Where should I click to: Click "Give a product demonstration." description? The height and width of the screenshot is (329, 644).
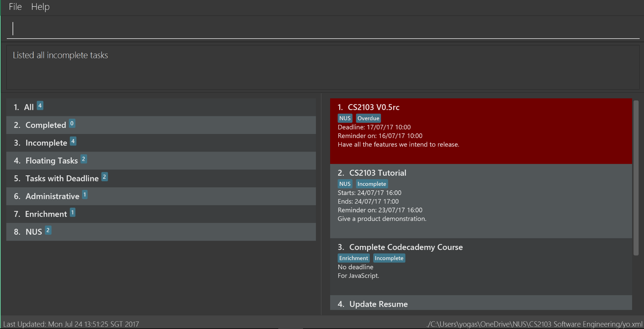382,219
